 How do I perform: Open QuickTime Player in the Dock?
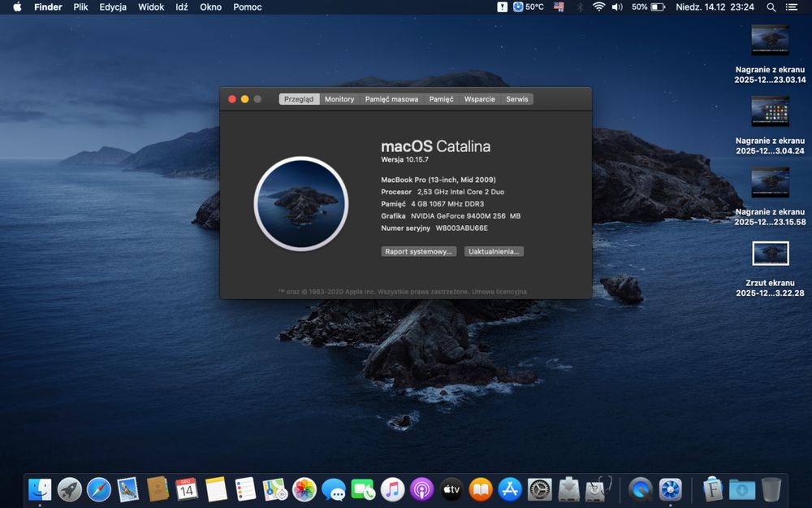tap(641, 489)
